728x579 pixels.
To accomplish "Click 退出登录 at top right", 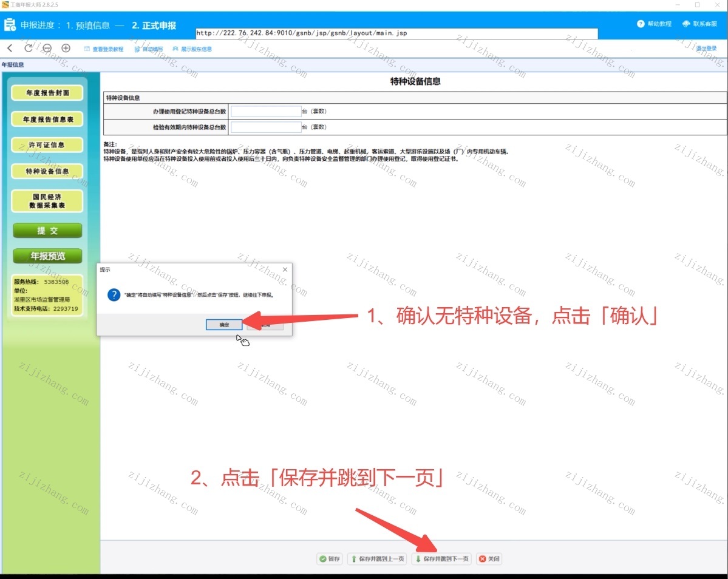I will (706, 49).
